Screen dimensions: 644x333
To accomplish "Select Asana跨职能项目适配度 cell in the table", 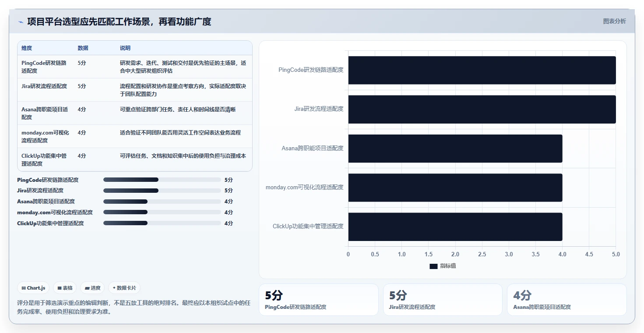I will [45, 113].
